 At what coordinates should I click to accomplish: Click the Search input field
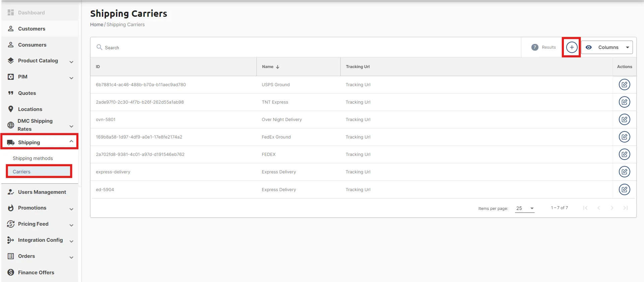pyautogui.click(x=305, y=47)
